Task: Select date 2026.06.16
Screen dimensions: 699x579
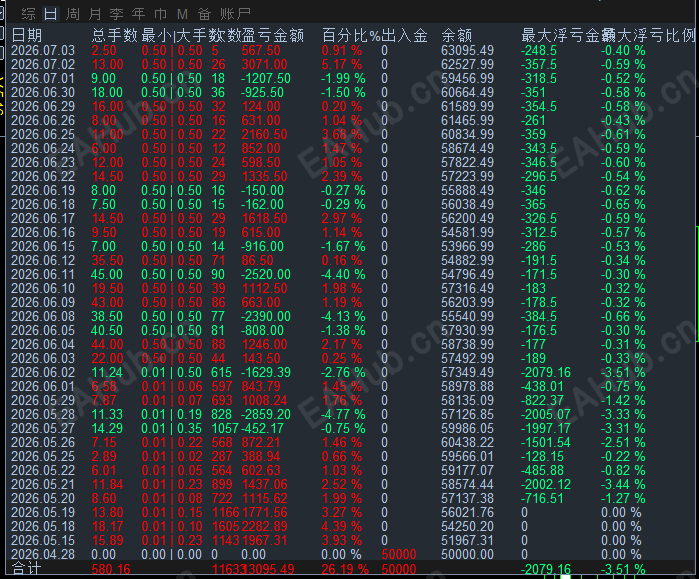Action: (x=43, y=232)
